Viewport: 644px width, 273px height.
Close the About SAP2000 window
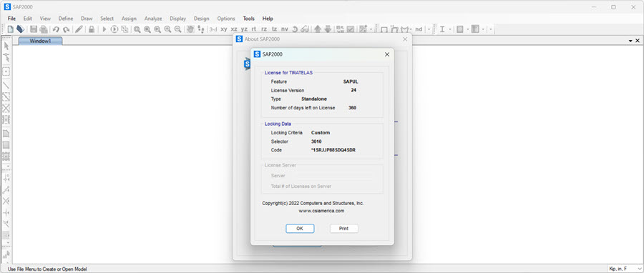[405, 39]
